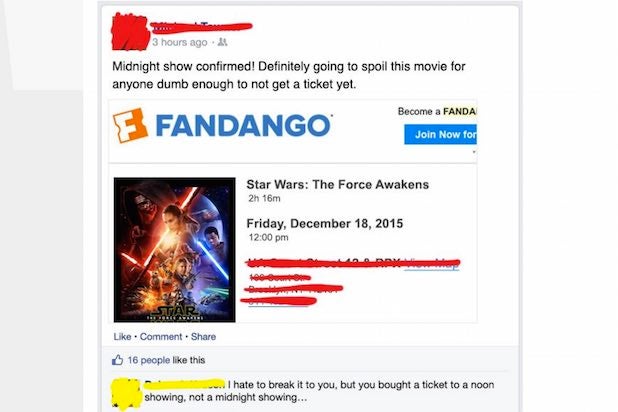Click the Become a FANDA banner text
618x412 pixels.
coord(437,112)
